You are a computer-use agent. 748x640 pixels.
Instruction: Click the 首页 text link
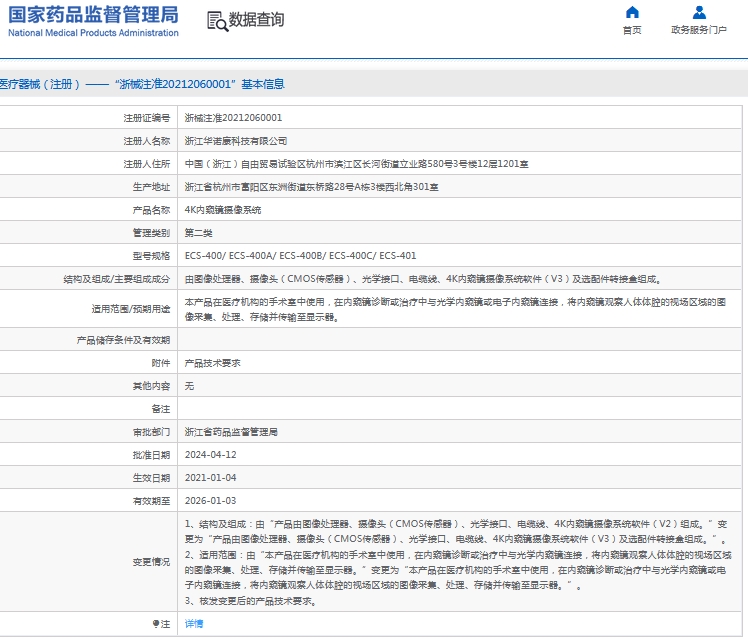632,30
